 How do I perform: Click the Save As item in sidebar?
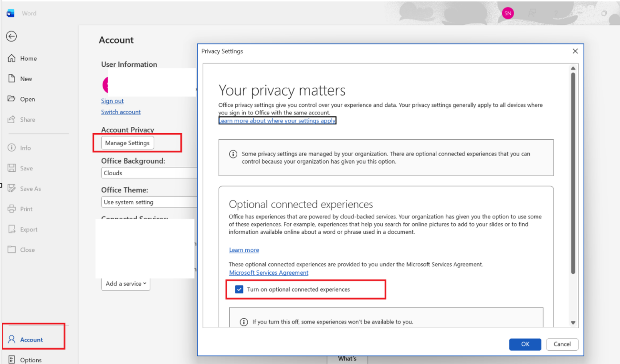coord(24,188)
